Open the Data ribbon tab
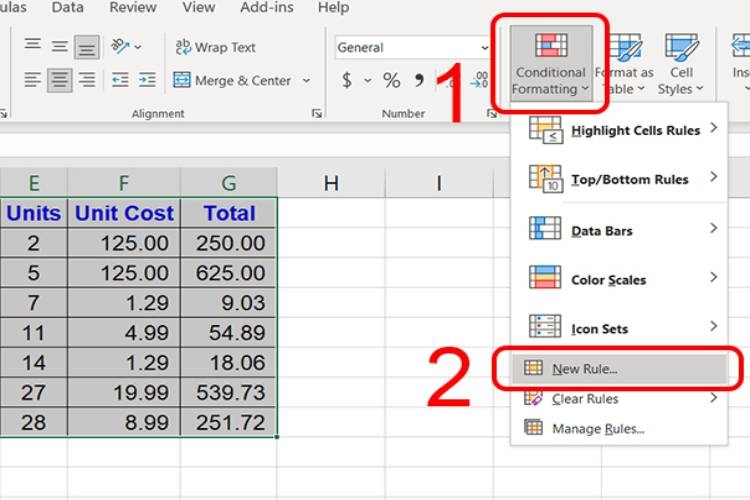The width and height of the screenshot is (750, 500). (x=67, y=7)
